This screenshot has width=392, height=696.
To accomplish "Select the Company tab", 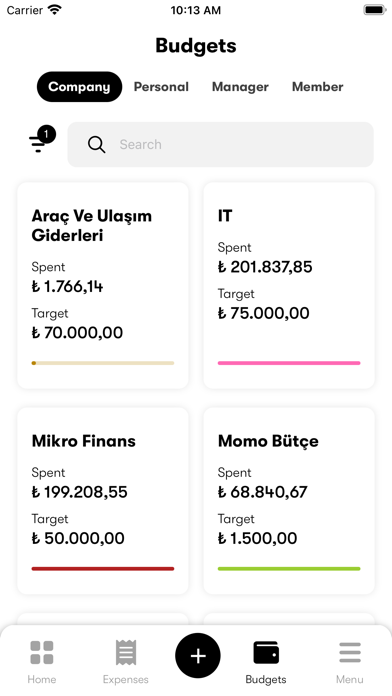I will [79, 87].
